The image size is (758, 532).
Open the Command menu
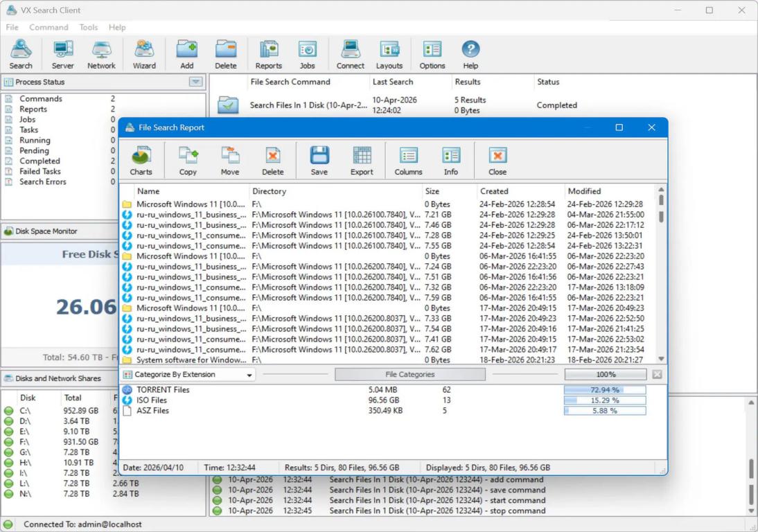[49, 27]
